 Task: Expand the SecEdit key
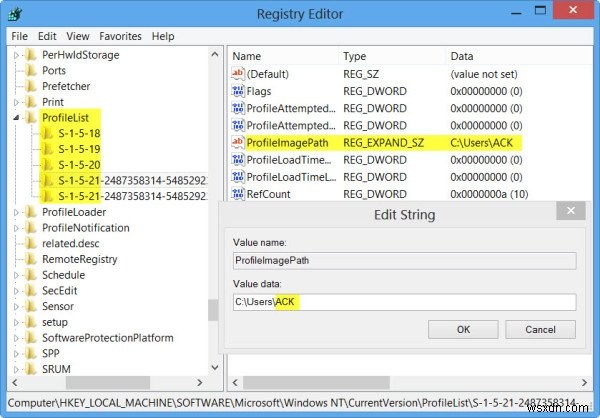click(x=16, y=291)
